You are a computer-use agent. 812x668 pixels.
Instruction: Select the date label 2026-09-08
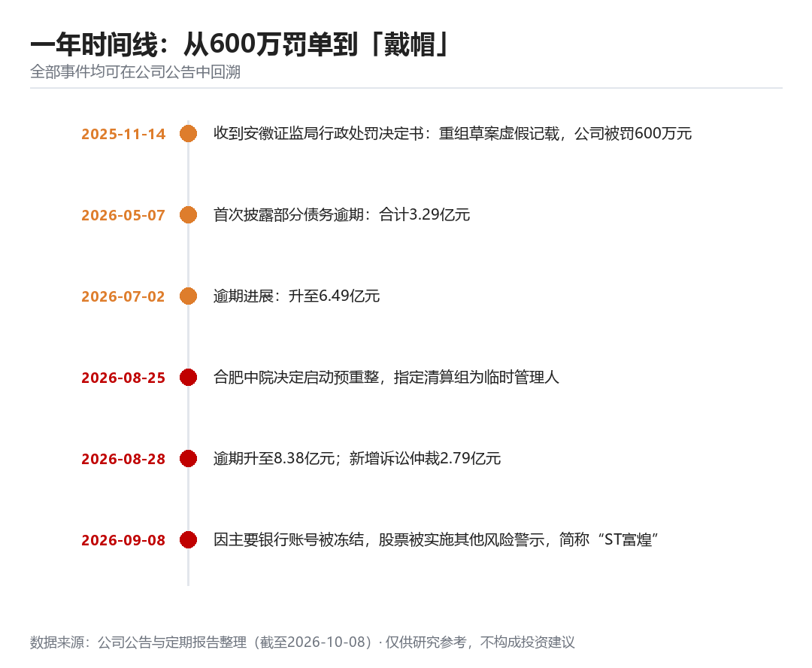[x=123, y=541]
